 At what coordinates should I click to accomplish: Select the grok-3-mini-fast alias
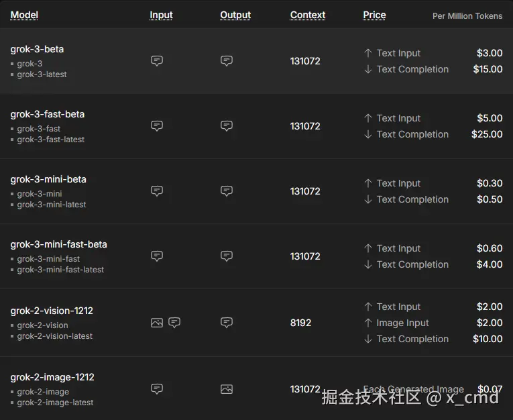click(48, 259)
